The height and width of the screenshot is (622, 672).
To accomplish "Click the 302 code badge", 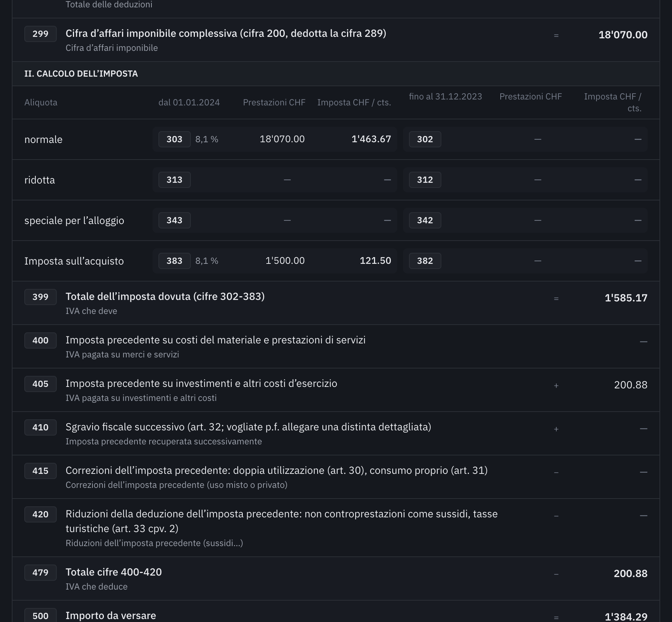I will click(x=425, y=139).
